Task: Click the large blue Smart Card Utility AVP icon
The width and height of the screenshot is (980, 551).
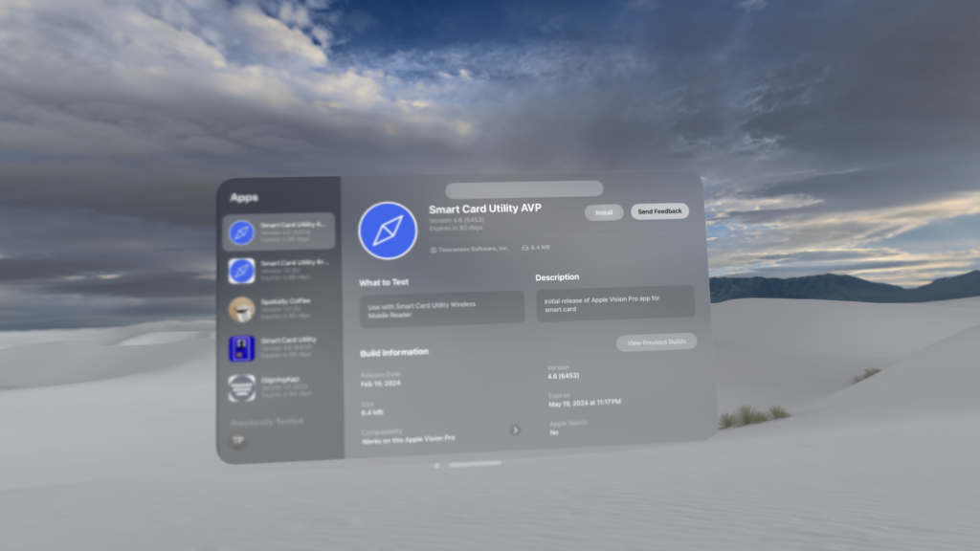Action: pyautogui.click(x=388, y=231)
